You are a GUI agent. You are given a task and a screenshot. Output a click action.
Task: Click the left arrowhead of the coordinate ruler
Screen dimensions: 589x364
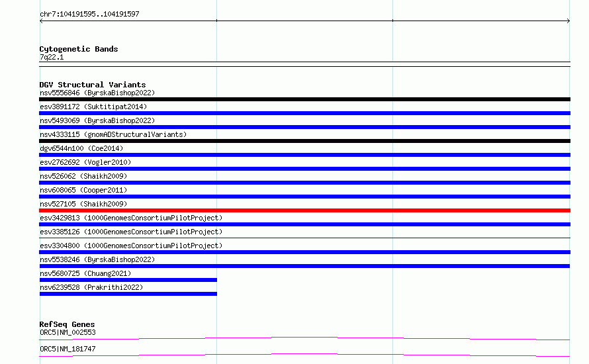[41, 21]
